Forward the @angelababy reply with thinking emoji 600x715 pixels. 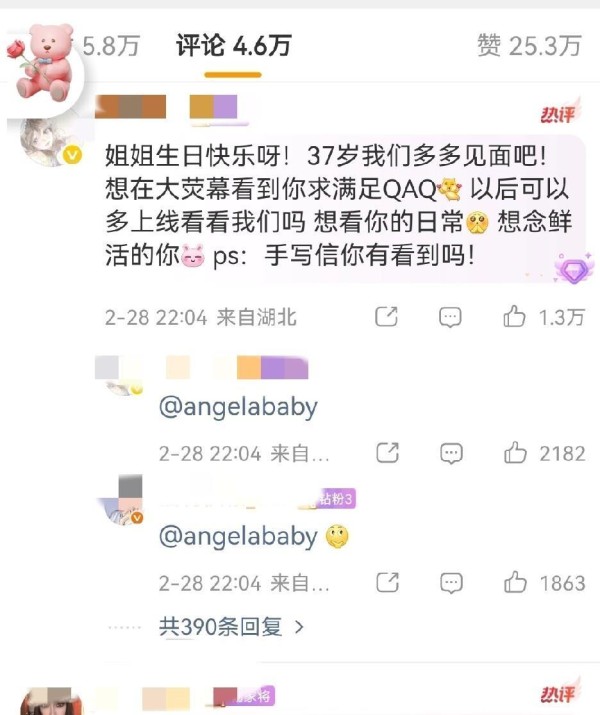tap(388, 582)
